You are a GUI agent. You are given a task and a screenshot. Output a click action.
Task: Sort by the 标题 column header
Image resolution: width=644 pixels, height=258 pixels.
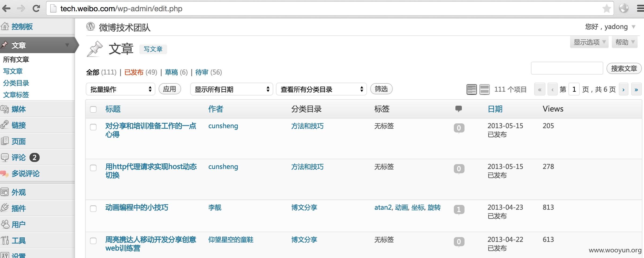click(113, 109)
